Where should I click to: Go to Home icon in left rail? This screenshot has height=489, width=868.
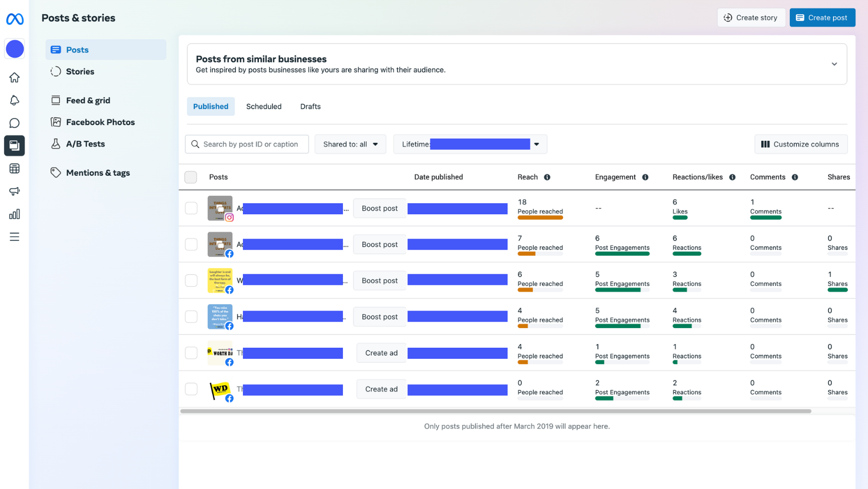14,77
